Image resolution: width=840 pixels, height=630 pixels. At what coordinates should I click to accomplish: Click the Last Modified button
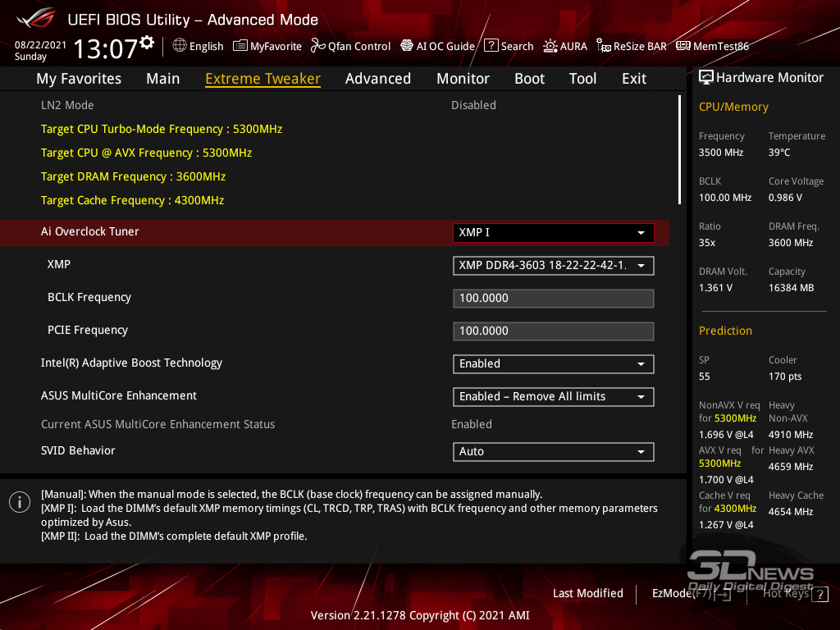(588, 594)
